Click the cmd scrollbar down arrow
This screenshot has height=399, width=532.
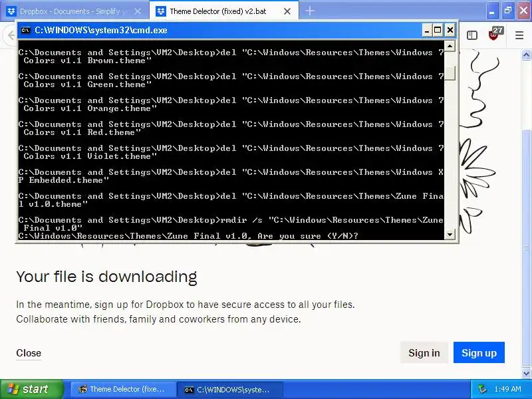(x=450, y=234)
